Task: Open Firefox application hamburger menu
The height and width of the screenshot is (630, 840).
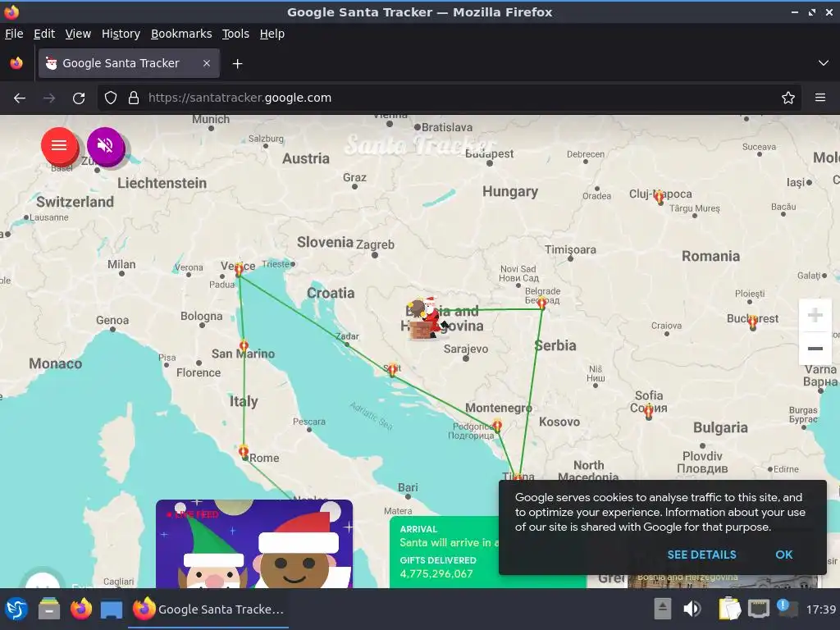Action: (x=820, y=98)
